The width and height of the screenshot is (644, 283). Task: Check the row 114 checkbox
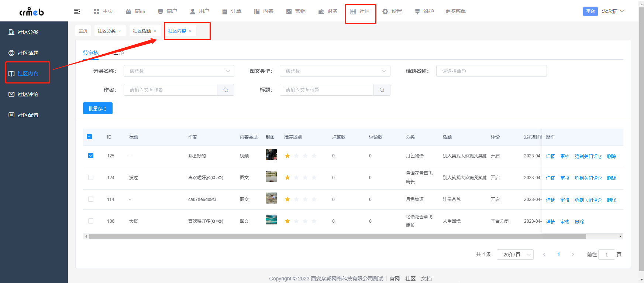91,199
